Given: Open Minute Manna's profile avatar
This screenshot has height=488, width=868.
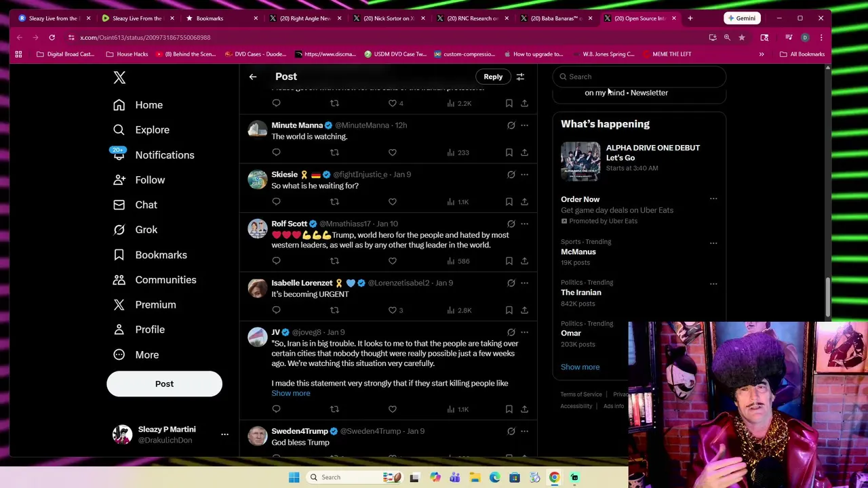Looking at the screenshot, I should (257, 130).
